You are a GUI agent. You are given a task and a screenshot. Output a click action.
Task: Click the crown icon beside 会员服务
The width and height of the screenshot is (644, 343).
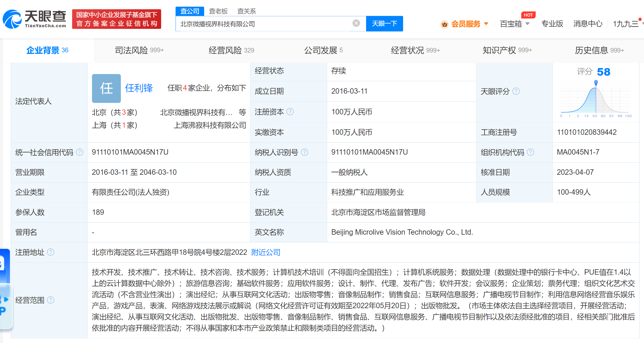coord(444,24)
